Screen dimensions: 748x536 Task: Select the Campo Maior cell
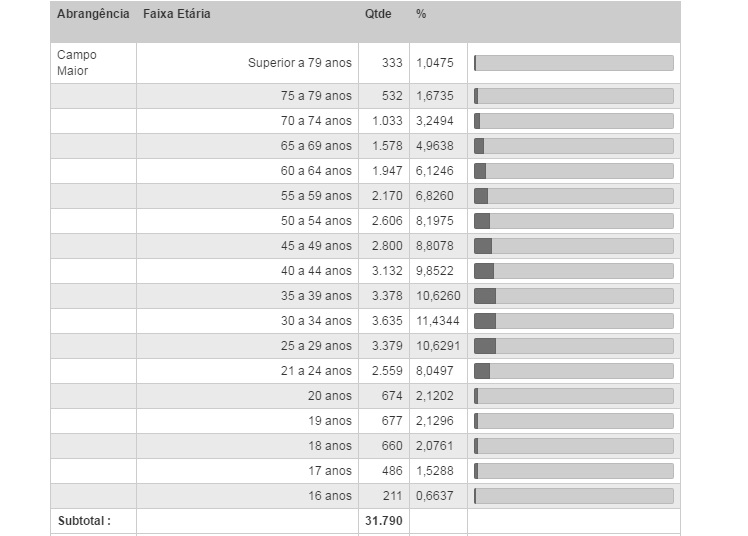pyautogui.click(x=77, y=62)
